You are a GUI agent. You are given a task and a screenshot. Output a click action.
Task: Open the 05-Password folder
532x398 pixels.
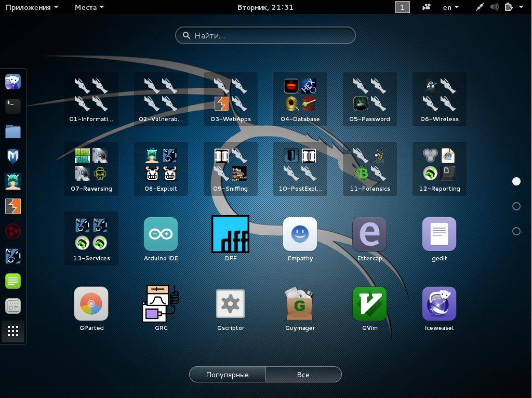pyautogui.click(x=369, y=99)
